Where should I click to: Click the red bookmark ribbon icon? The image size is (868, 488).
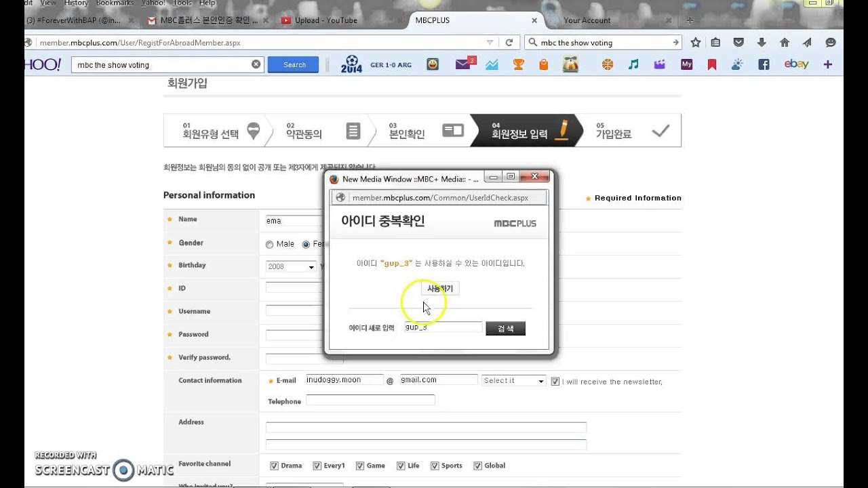[x=712, y=64]
